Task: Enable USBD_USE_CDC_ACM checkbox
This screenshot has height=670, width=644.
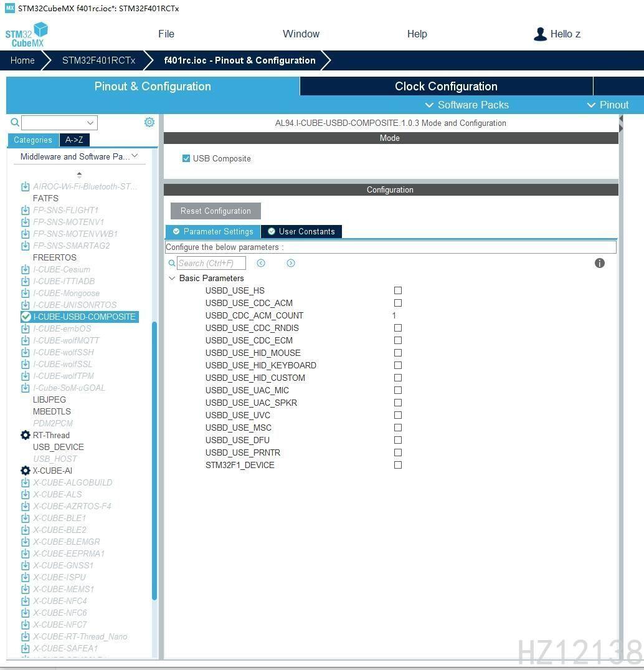Action: point(398,303)
